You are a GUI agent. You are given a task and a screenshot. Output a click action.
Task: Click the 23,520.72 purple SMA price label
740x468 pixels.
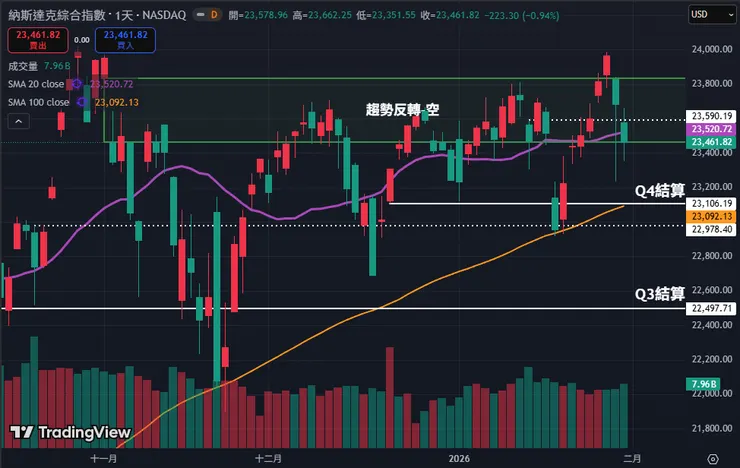(712, 130)
